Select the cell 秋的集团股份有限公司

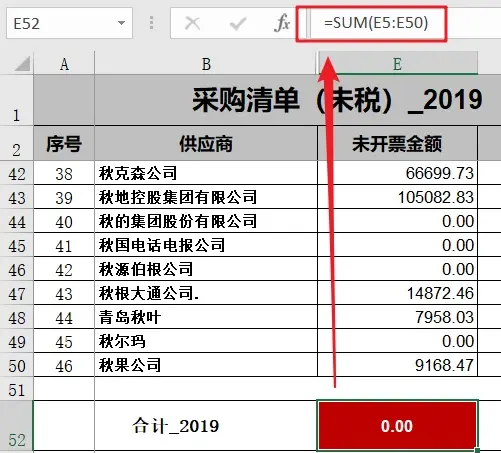206,221
